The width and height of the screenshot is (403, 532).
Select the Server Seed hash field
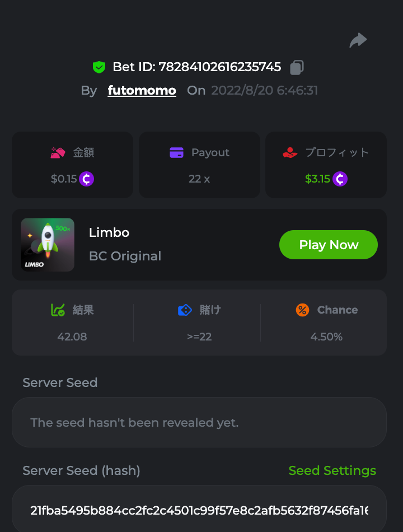[x=199, y=510]
